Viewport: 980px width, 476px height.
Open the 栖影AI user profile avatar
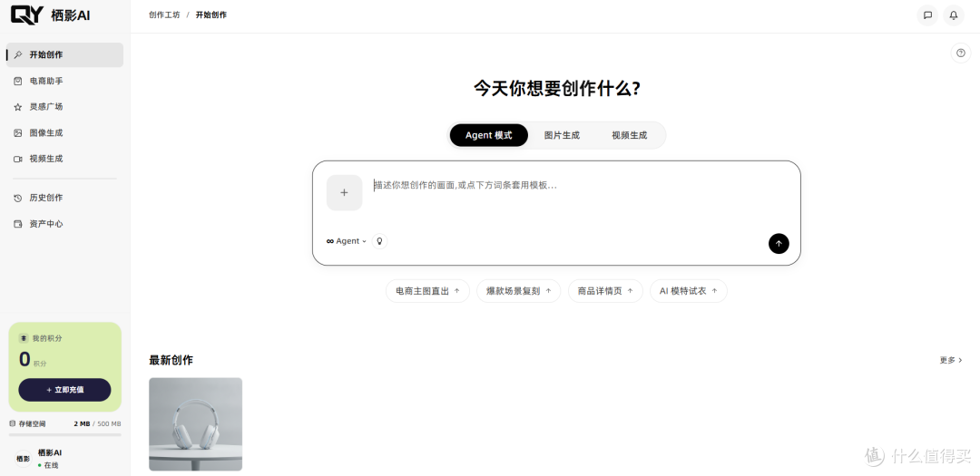23,459
